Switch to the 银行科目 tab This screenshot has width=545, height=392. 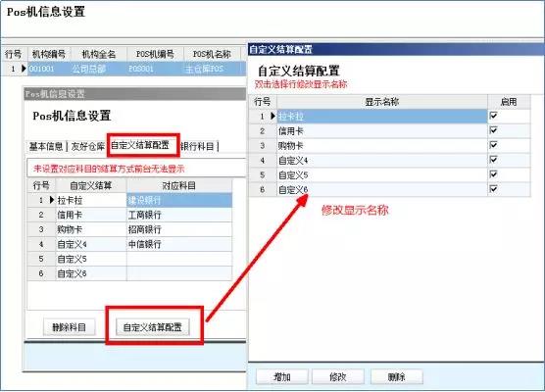tap(197, 147)
